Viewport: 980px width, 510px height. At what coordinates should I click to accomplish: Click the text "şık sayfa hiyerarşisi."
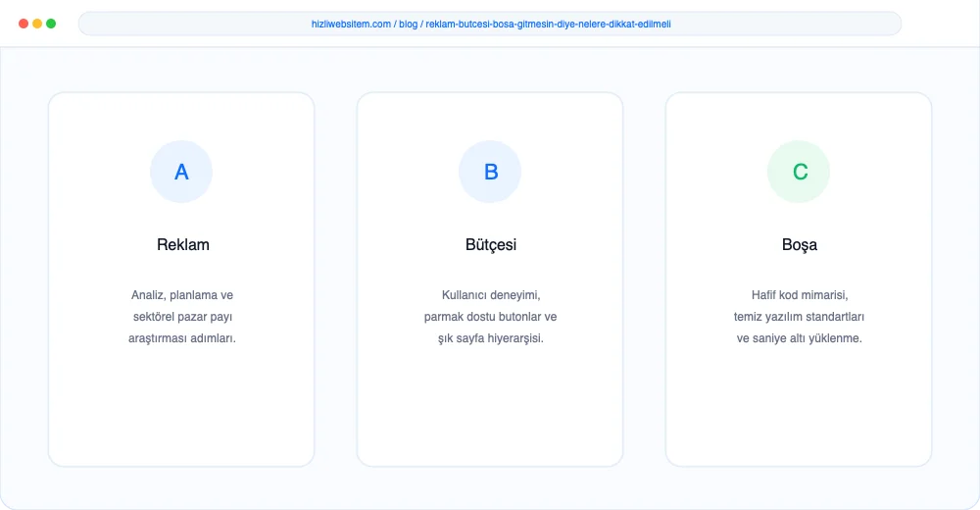(x=491, y=338)
